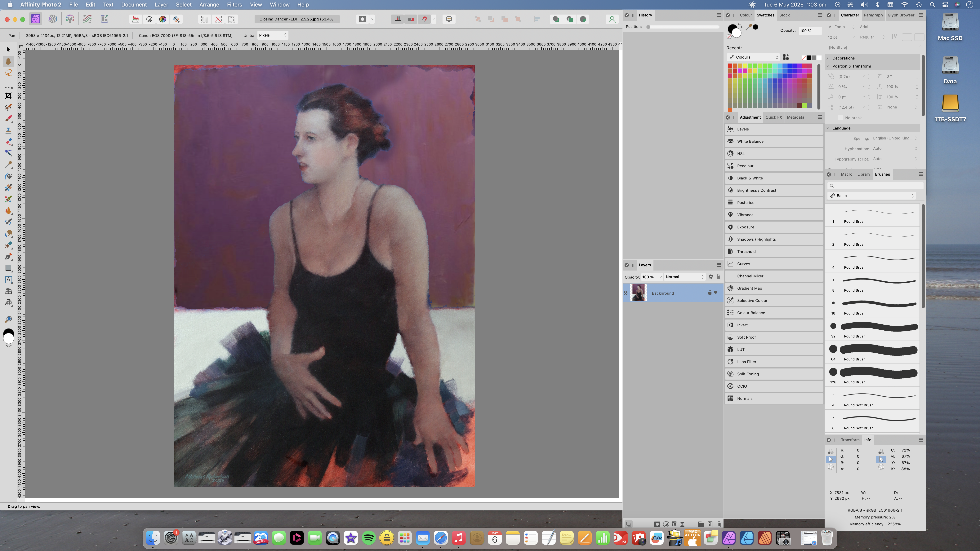Viewport: 980px width, 551px height.
Task: Select the Flood Select magic wand tool
Action: 8,153
